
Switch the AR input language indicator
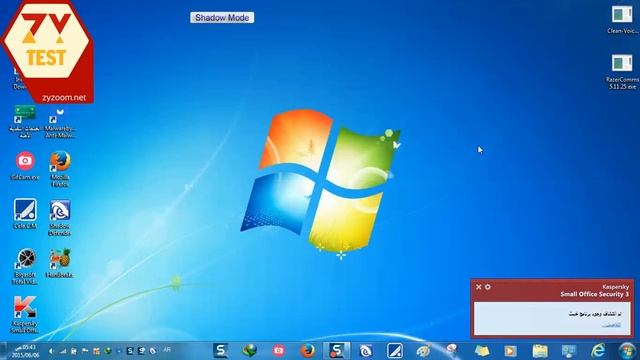[x=167, y=350]
